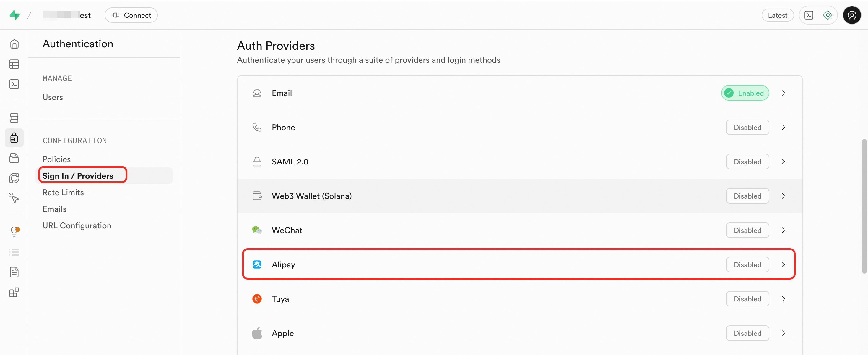Open the Edge Functions sidebar icon
868x355 pixels.
pos(14,178)
